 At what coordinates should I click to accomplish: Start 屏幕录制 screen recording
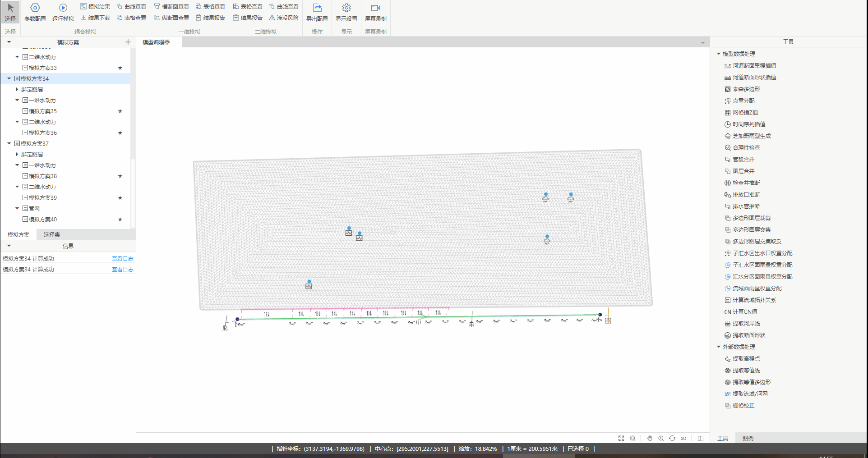pyautogui.click(x=376, y=12)
